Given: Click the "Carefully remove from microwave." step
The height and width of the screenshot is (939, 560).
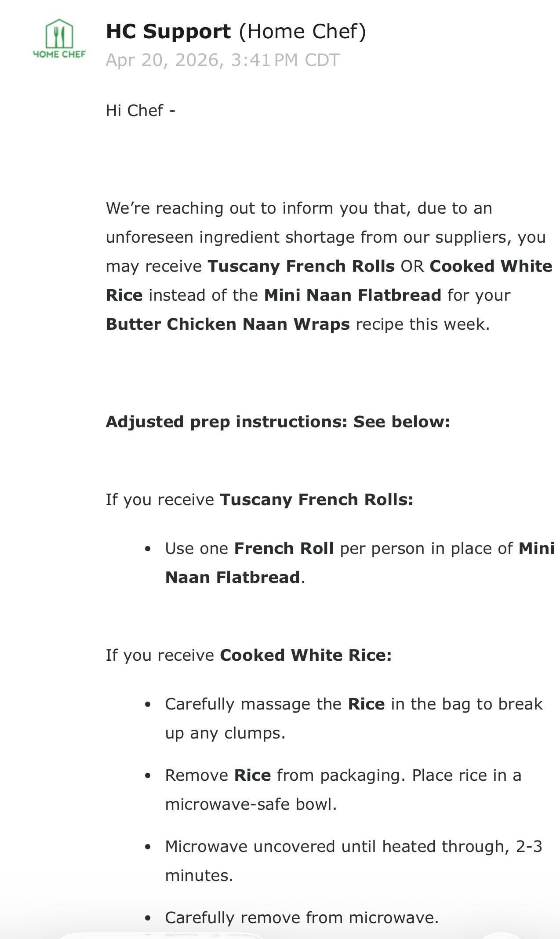Looking at the screenshot, I should (x=302, y=917).
